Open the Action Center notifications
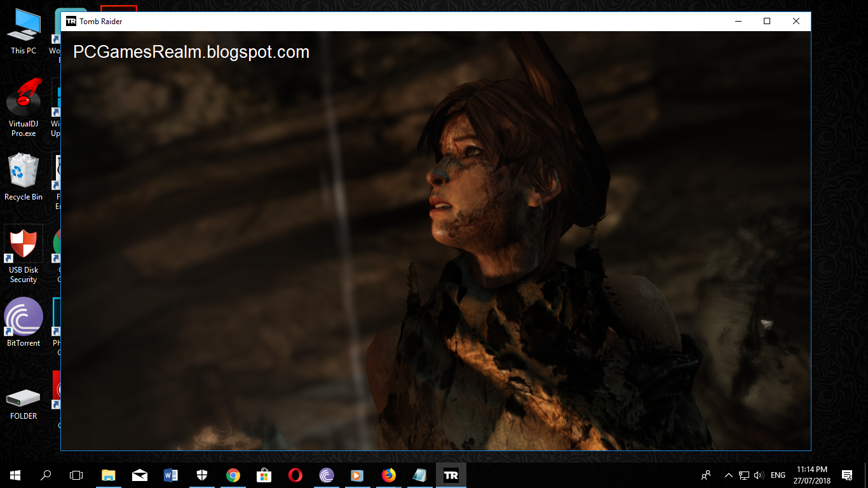This screenshot has height=488, width=868. click(847, 475)
